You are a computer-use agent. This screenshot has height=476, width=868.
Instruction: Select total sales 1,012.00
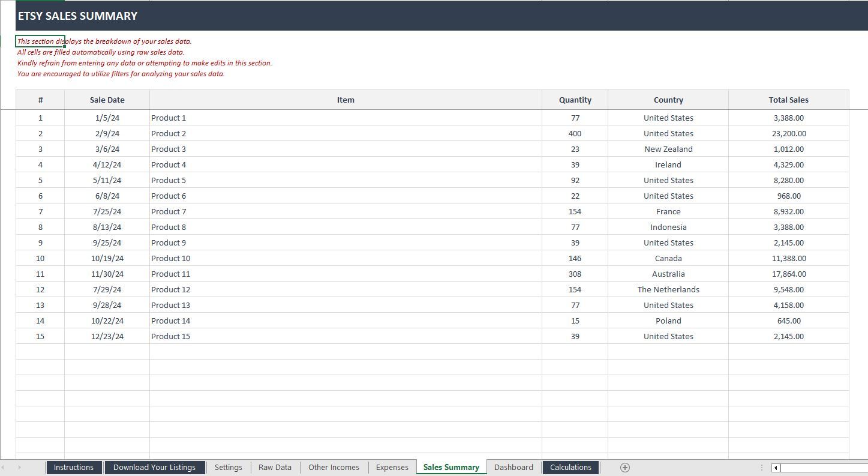coord(788,149)
